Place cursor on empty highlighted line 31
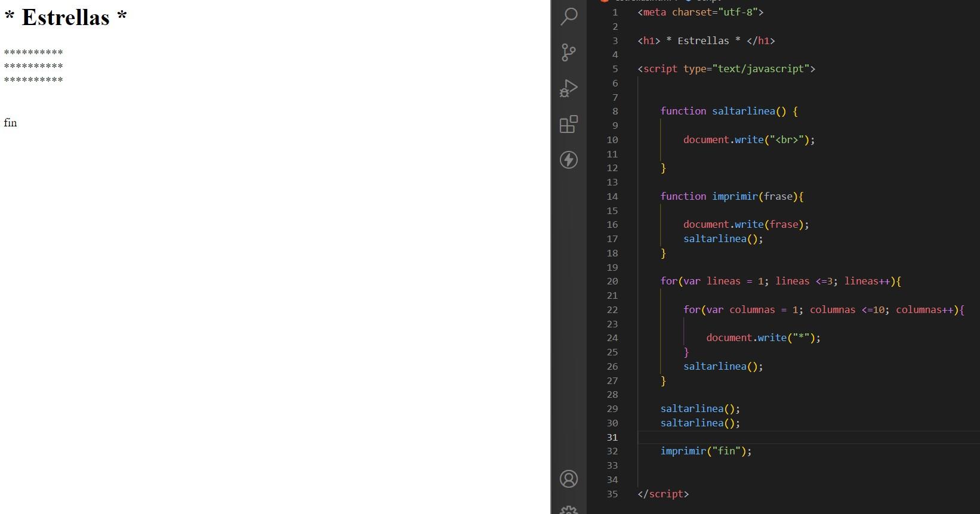This screenshot has height=514, width=980. tap(809, 437)
